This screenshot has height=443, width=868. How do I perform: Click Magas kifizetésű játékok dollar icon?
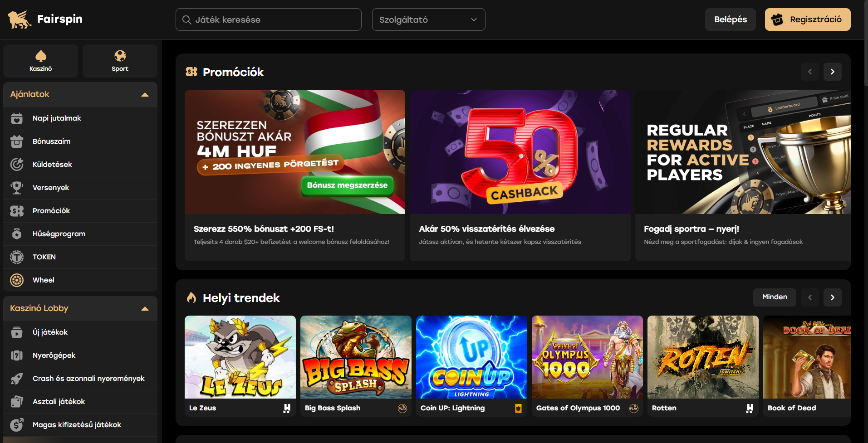17,425
